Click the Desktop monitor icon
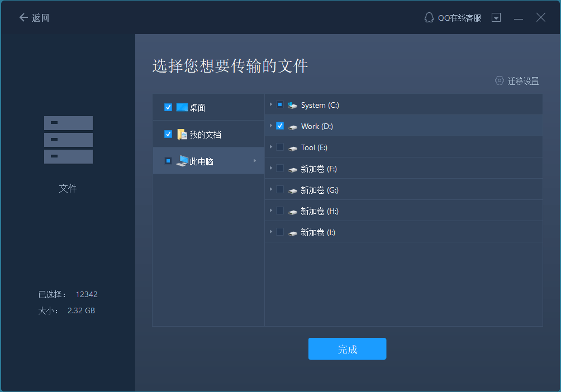This screenshot has height=392, width=561. (182, 107)
